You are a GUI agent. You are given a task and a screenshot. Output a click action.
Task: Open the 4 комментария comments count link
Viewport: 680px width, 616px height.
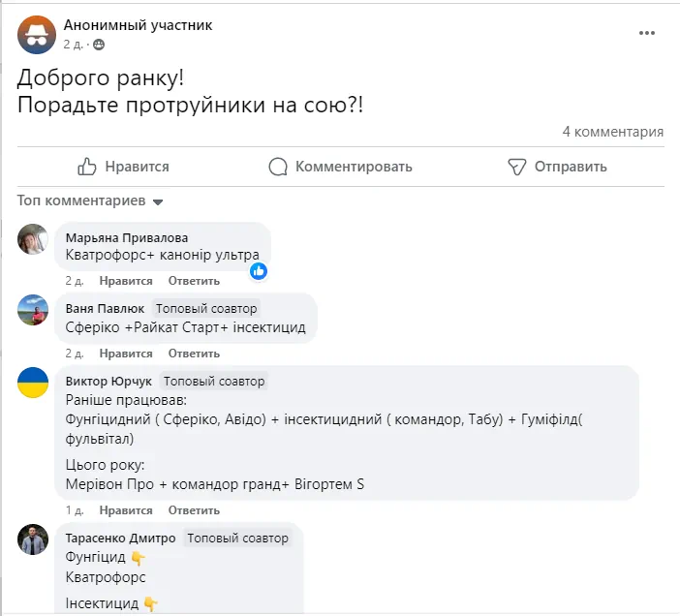coord(612,133)
